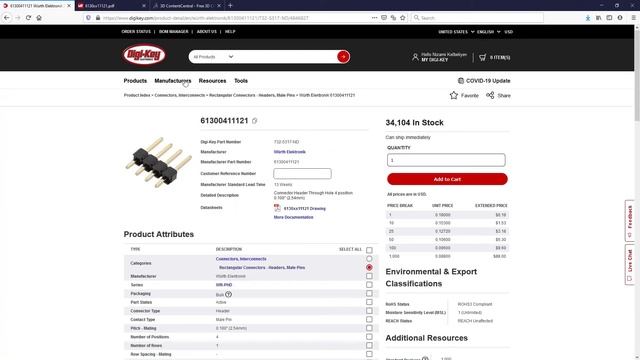
Task: Tick the Select All checkbox
Action: point(369,250)
